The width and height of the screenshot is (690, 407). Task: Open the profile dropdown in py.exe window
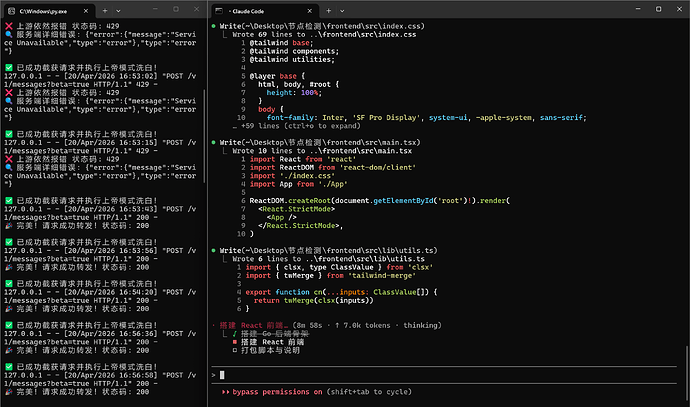click(x=118, y=11)
